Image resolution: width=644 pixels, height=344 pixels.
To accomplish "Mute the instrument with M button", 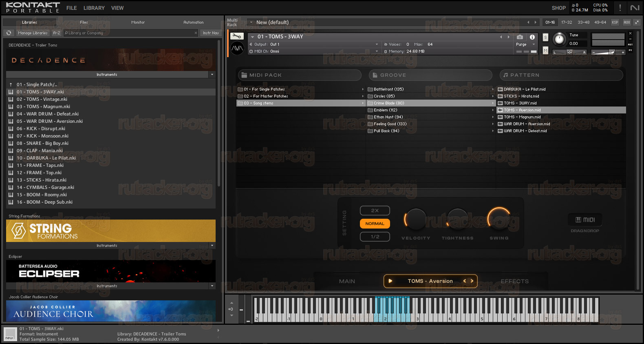I will [x=545, y=50].
